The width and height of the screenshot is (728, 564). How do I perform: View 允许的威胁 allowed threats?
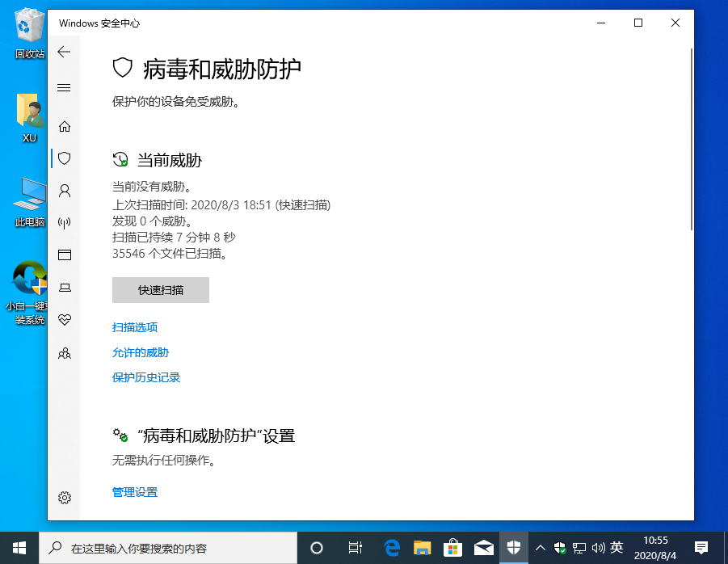(x=140, y=352)
